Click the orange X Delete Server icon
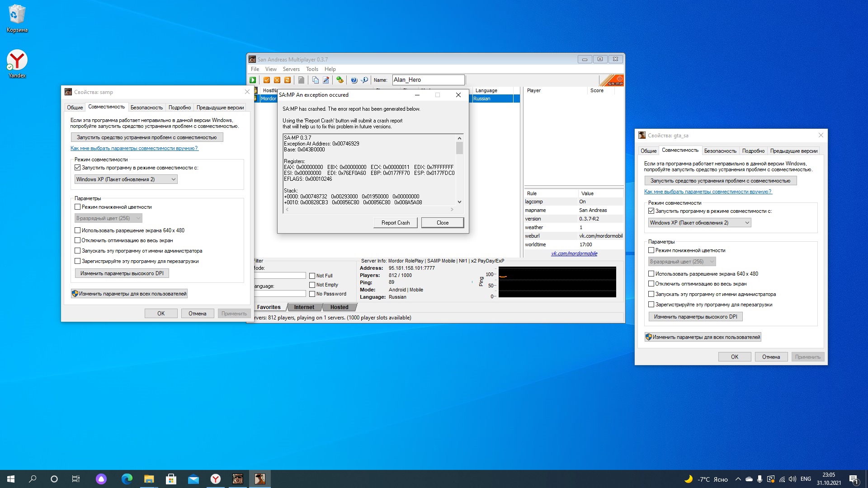Screen dimensions: 868x488 point(277,80)
